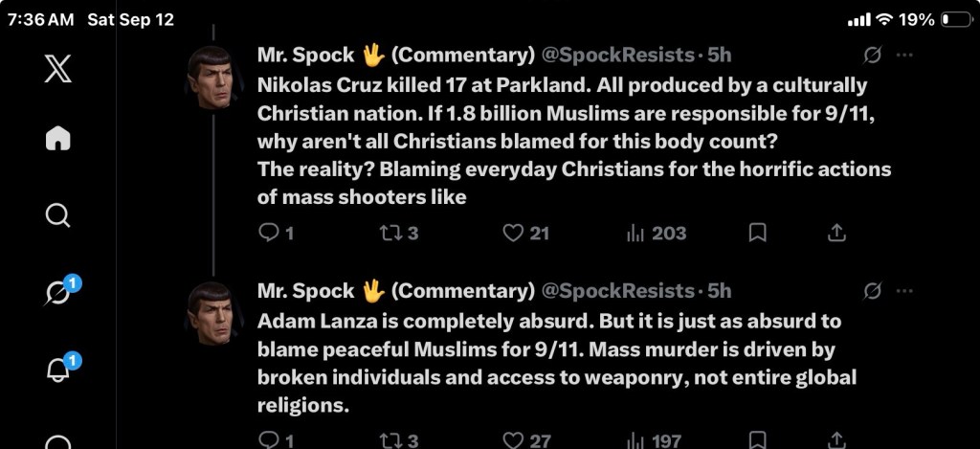This screenshot has height=449, width=980.
Task: Open Search in the sidebar
Action: point(57,215)
